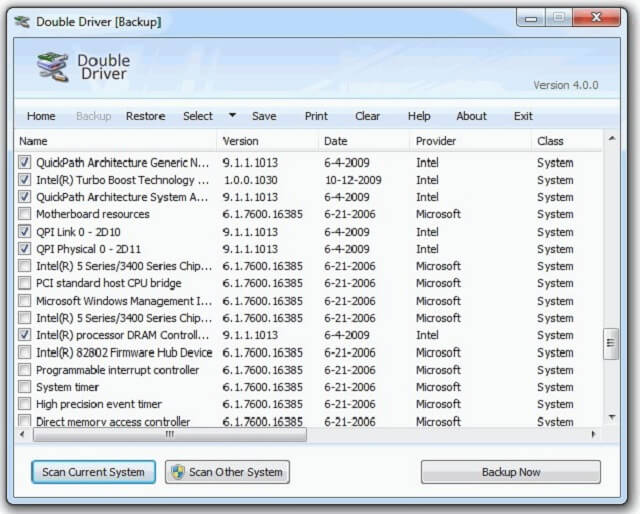Click the horizontal scrollbar left arrow
The width and height of the screenshot is (640, 514).
(22, 434)
